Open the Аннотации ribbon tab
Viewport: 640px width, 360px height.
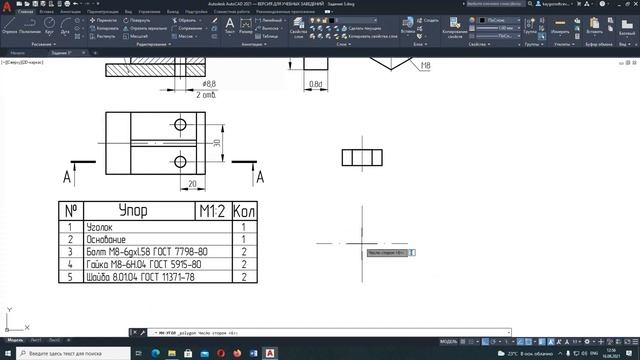[70, 12]
